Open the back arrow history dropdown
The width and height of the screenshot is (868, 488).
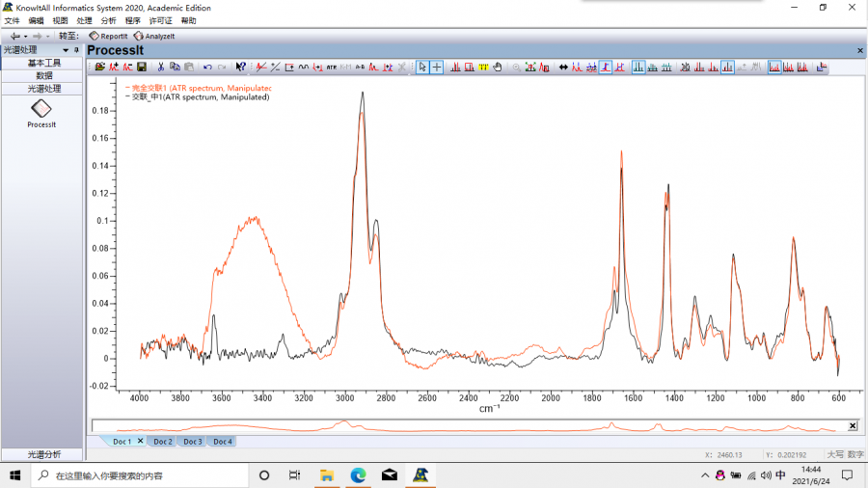[x=26, y=36]
